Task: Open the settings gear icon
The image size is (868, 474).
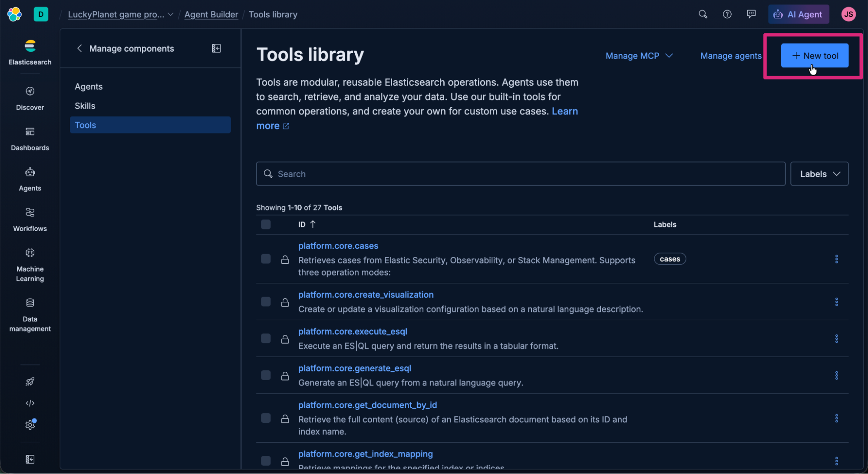Action: pyautogui.click(x=30, y=424)
